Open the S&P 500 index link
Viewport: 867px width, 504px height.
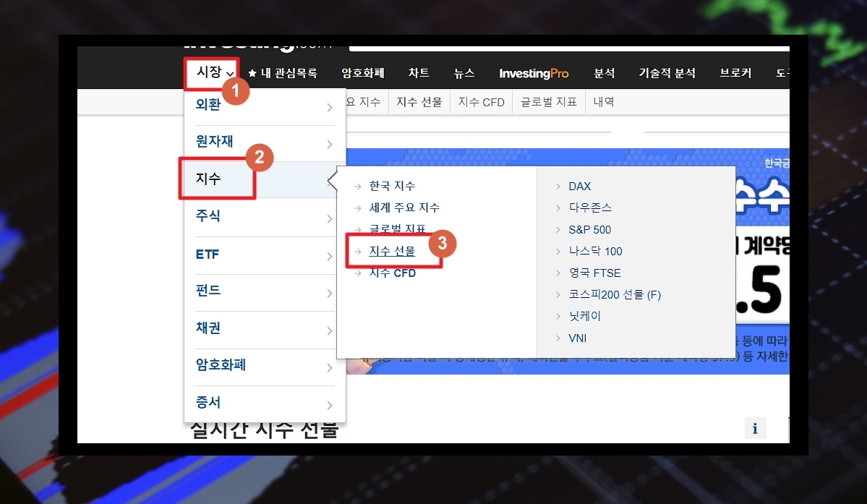point(589,229)
